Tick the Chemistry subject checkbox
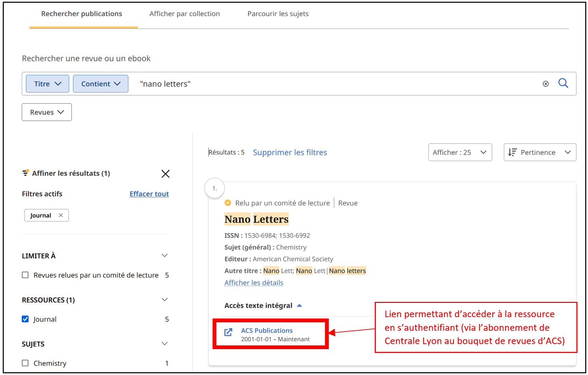This screenshot has height=375, width=588. (25, 363)
